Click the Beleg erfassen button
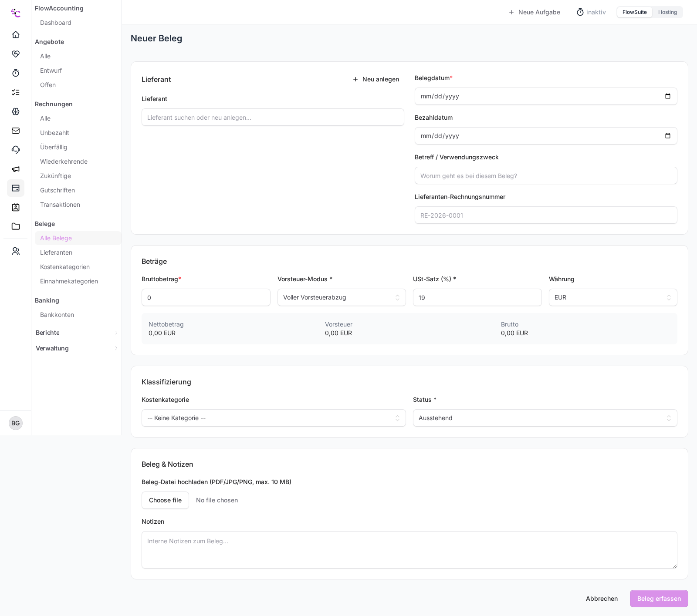 [659, 599]
